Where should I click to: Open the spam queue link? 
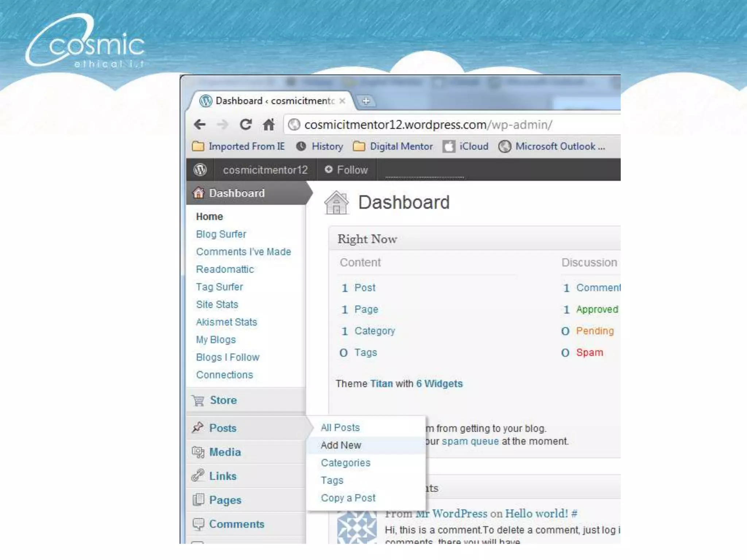470,442
